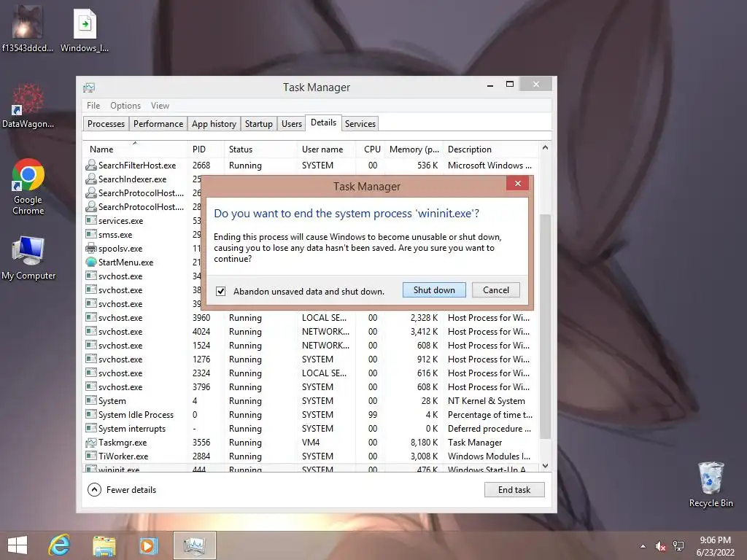Launch Internet Explorer from taskbar

(59, 545)
